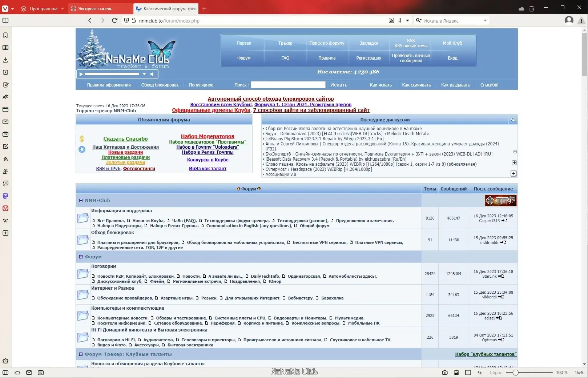Bookmark this page from the address bar
Image resolution: width=588 pixels, height=378 pixels.
point(399,20)
